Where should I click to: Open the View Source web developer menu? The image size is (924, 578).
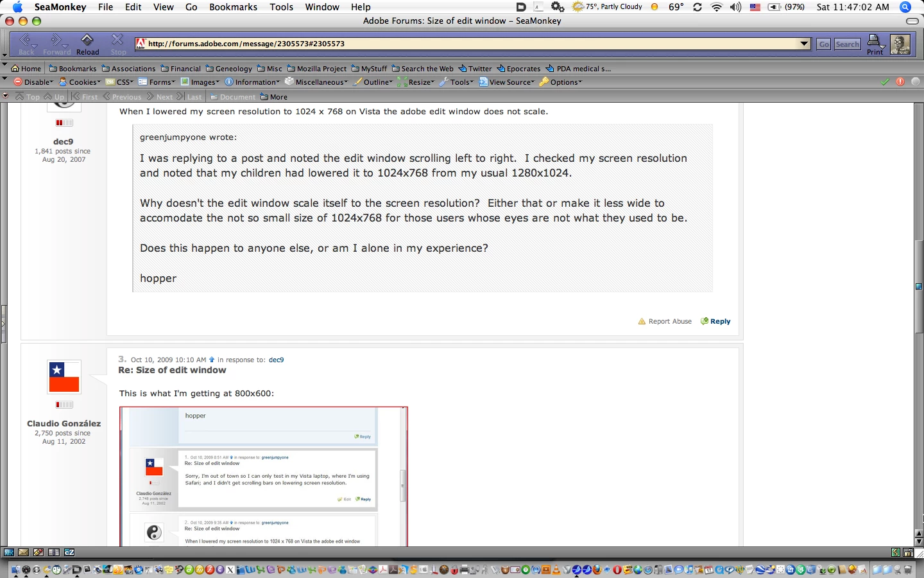pyautogui.click(x=507, y=82)
